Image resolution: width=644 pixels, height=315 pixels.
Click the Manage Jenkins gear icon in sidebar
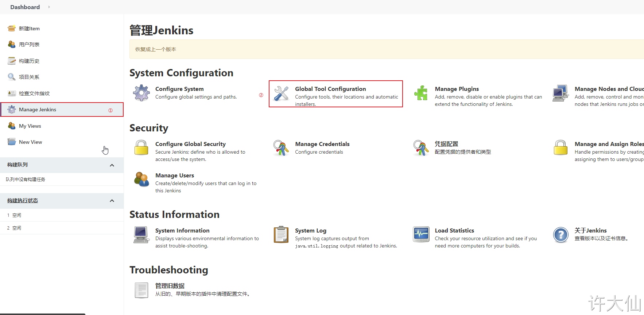12,110
